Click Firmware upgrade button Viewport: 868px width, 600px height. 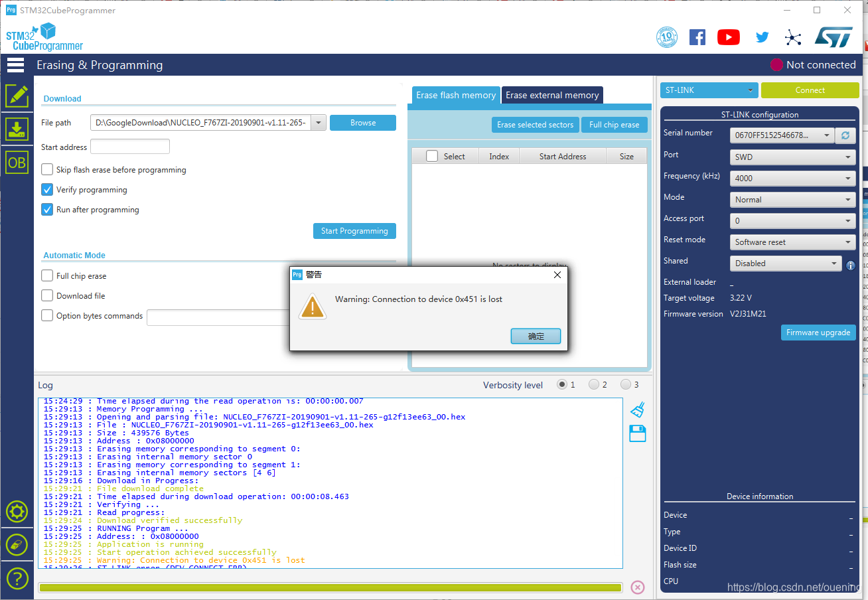tap(818, 333)
